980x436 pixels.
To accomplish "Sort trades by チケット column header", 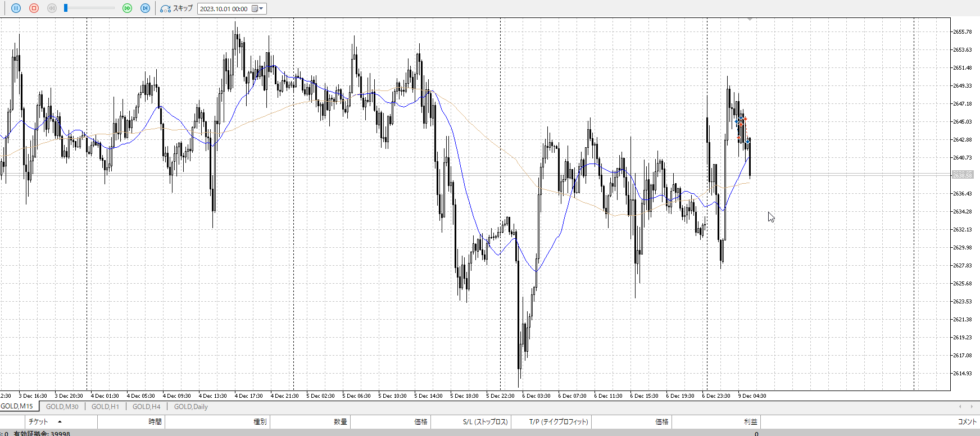I will [38, 421].
